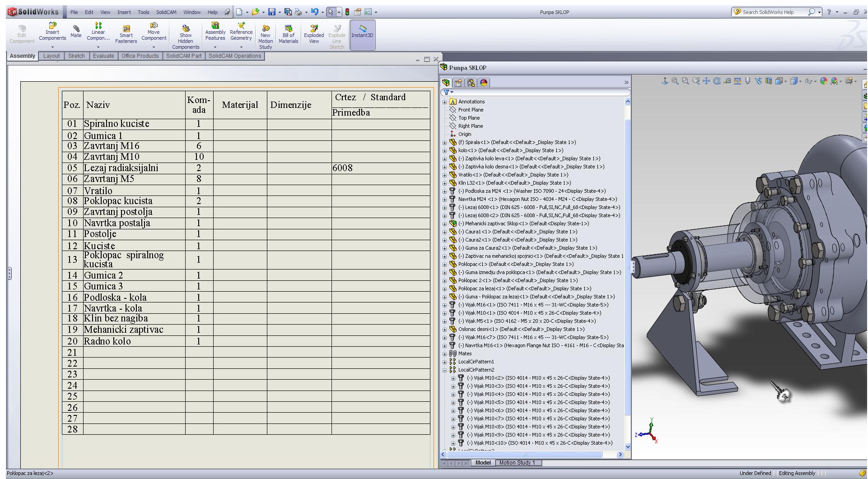868x479 pixels.
Task: Open Bill of Materials
Action: (288, 35)
